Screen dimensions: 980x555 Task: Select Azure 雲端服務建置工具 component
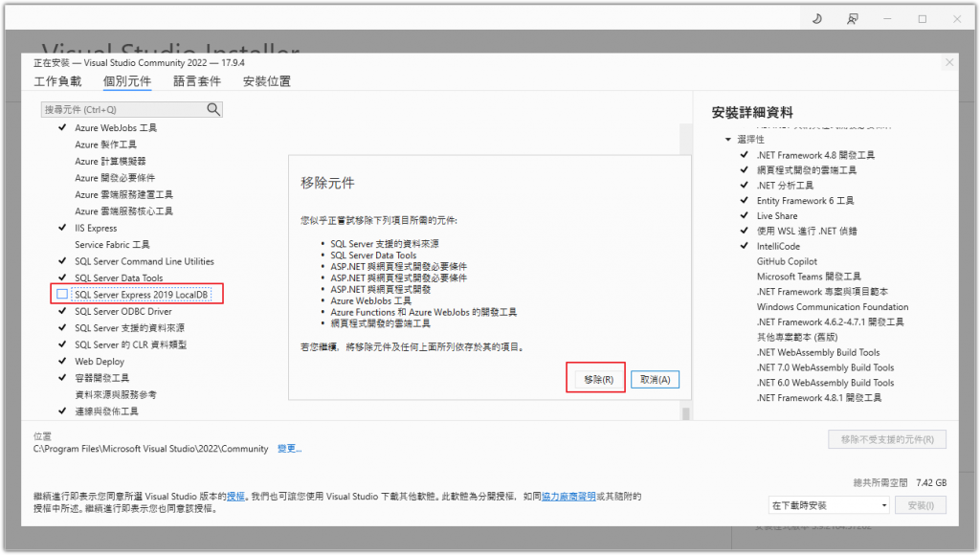pos(123,195)
